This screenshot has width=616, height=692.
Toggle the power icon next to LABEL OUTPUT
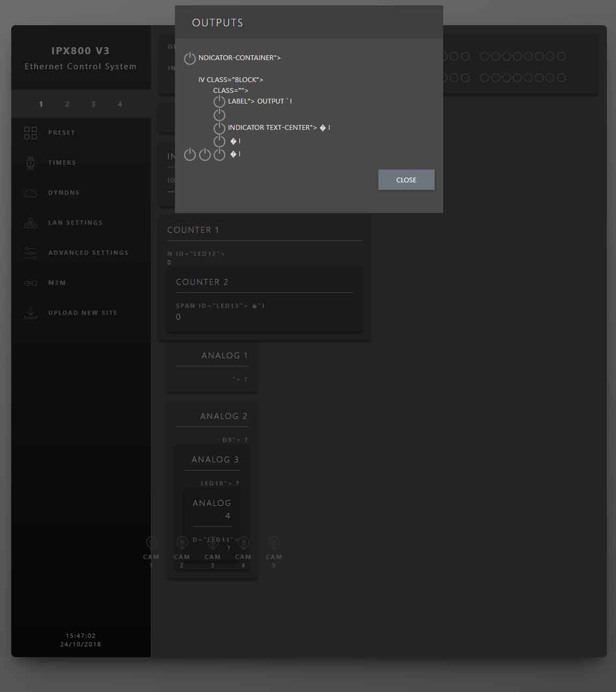point(219,101)
